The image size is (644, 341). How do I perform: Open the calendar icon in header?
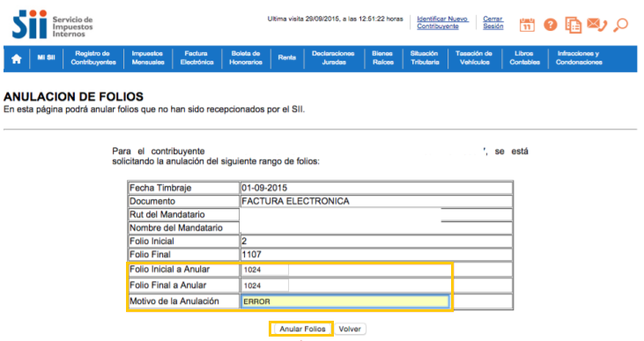tap(527, 25)
